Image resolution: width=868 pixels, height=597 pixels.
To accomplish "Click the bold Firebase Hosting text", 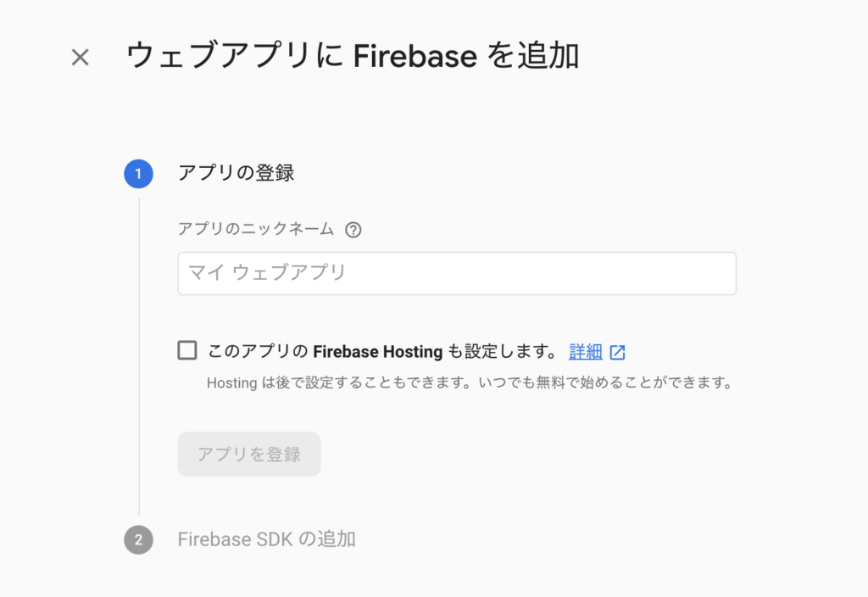I will [377, 352].
